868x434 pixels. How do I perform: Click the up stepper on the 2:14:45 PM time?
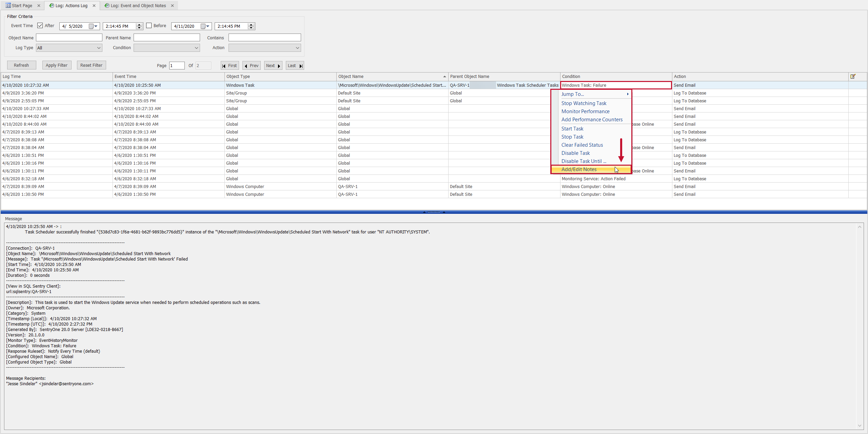click(139, 24)
